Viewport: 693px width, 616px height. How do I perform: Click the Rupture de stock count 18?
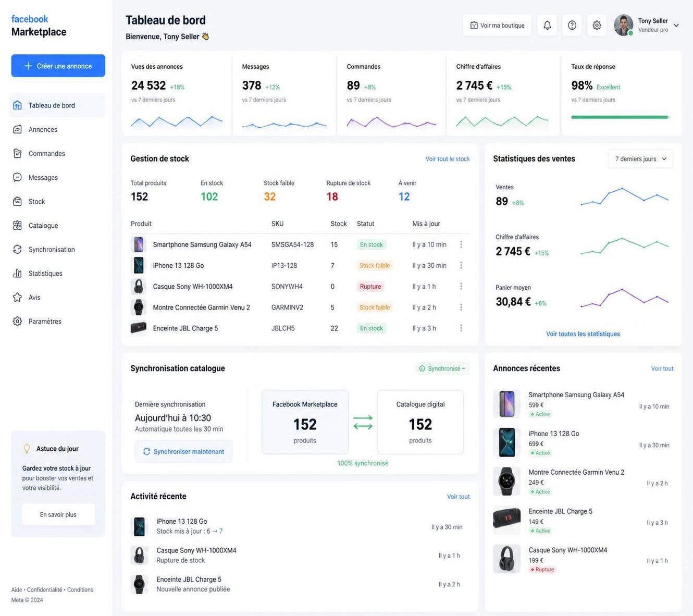(332, 196)
